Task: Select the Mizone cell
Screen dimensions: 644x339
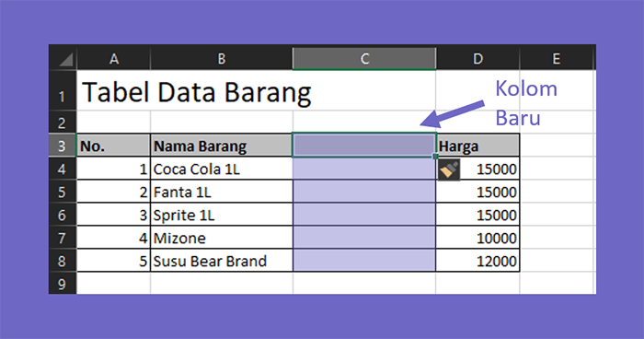Action: click(x=222, y=238)
